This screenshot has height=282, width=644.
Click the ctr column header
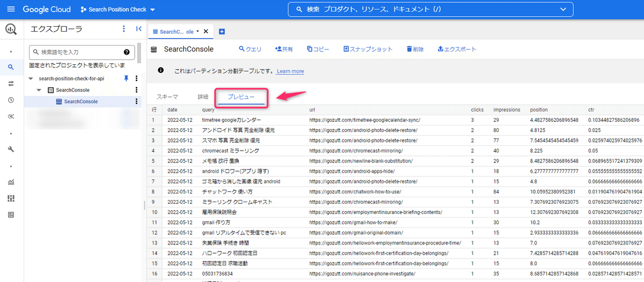[x=591, y=110]
